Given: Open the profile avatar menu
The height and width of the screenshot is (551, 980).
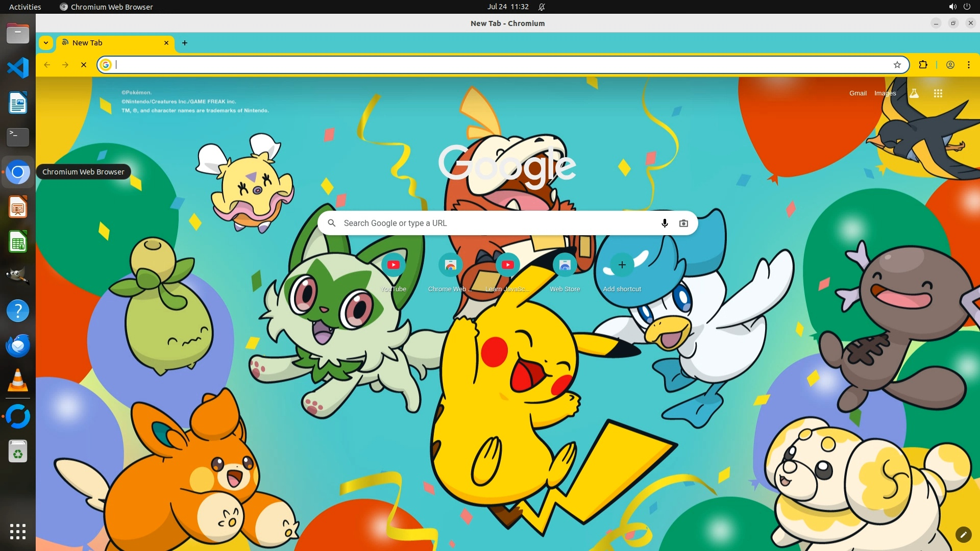Looking at the screenshot, I should click(x=950, y=65).
